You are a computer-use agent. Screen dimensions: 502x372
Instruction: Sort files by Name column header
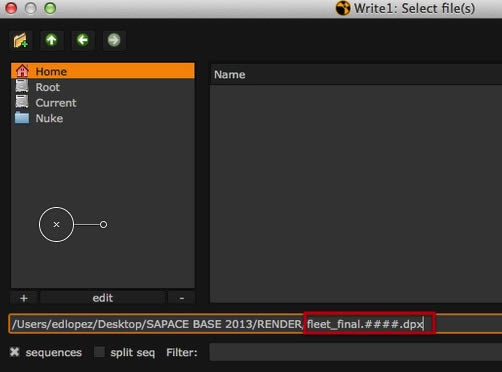click(356, 75)
